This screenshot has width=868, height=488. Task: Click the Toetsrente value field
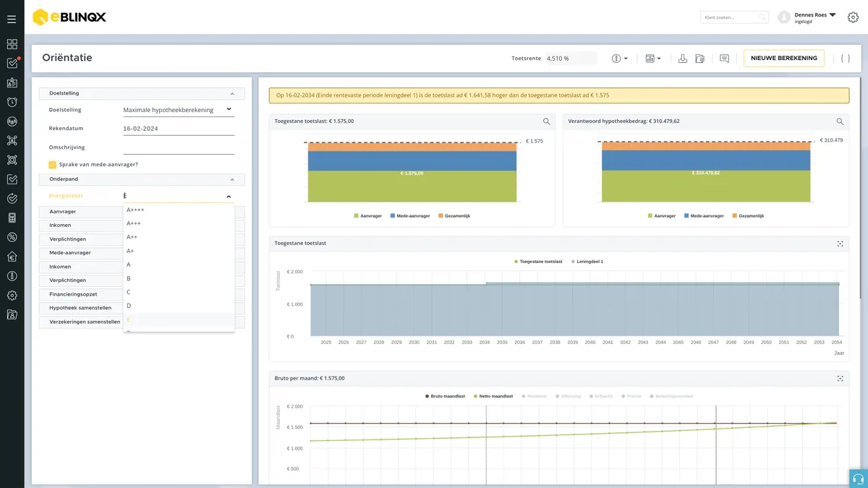pos(570,59)
